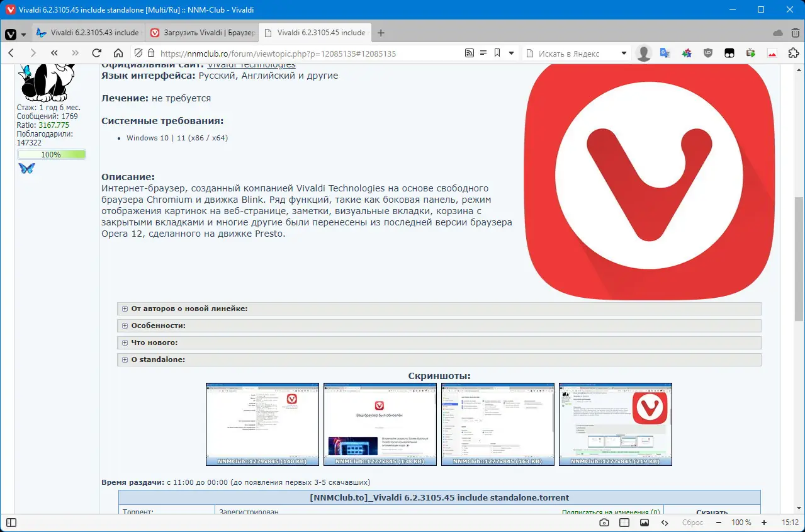The width and height of the screenshot is (805, 532).
Task: Capture page with status bar camera icon
Action: [604, 523]
